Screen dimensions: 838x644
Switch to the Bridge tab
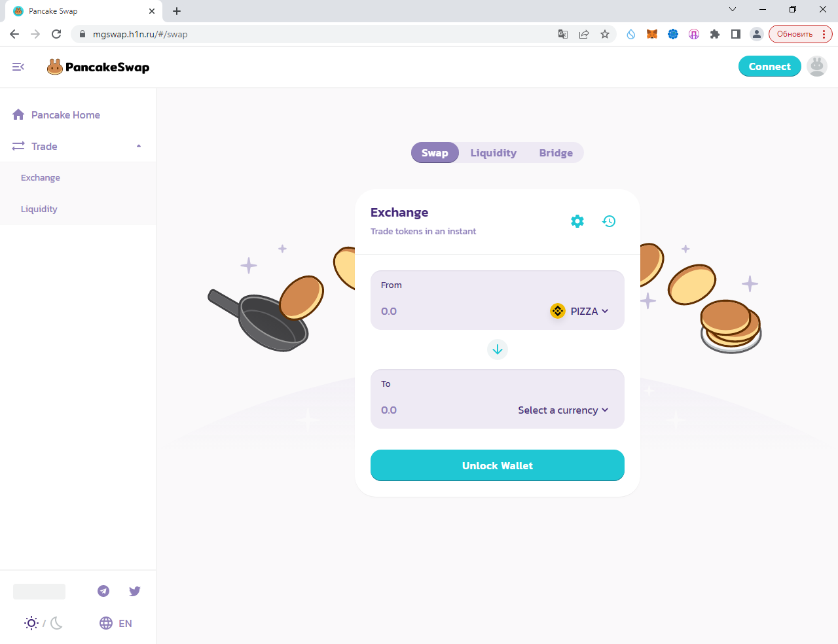pos(556,152)
